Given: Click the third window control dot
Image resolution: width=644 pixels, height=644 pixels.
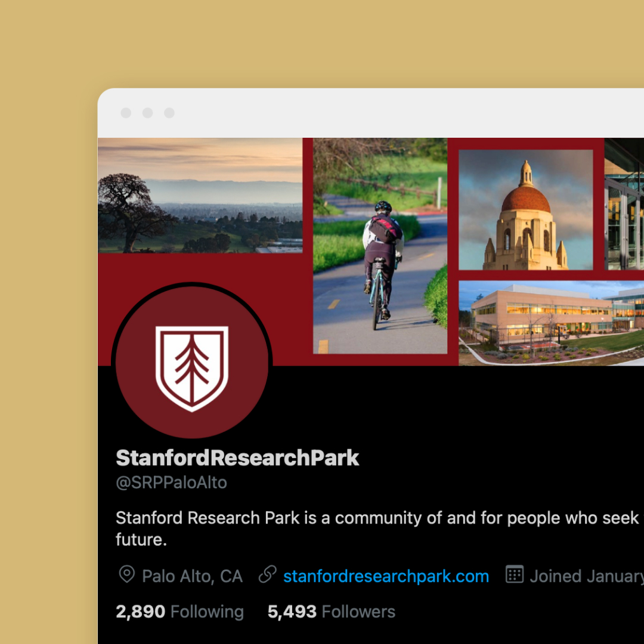Looking at the screenshot, I should pos(169,113).
